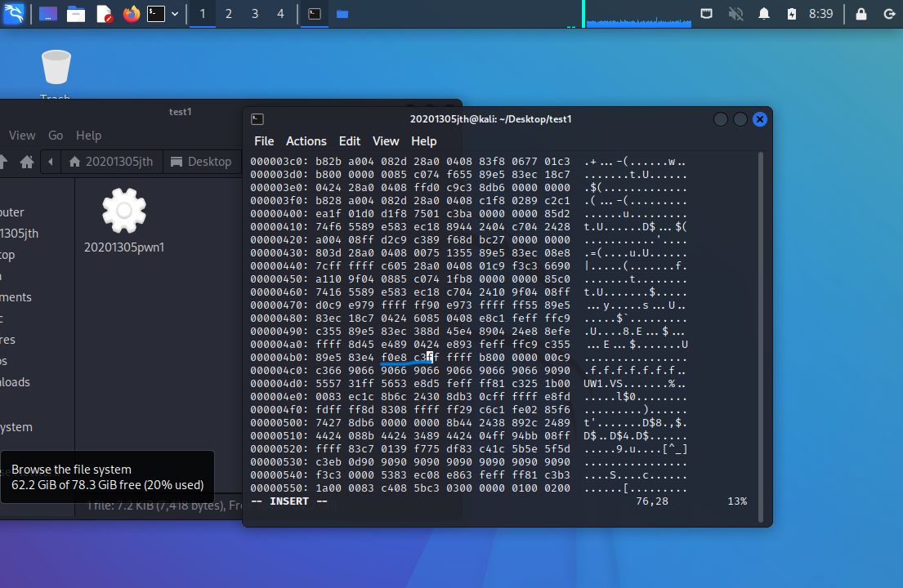Switch to workspace 2
Image resolution: width=903 pixels, height=588 pixels.
point(229,14)
